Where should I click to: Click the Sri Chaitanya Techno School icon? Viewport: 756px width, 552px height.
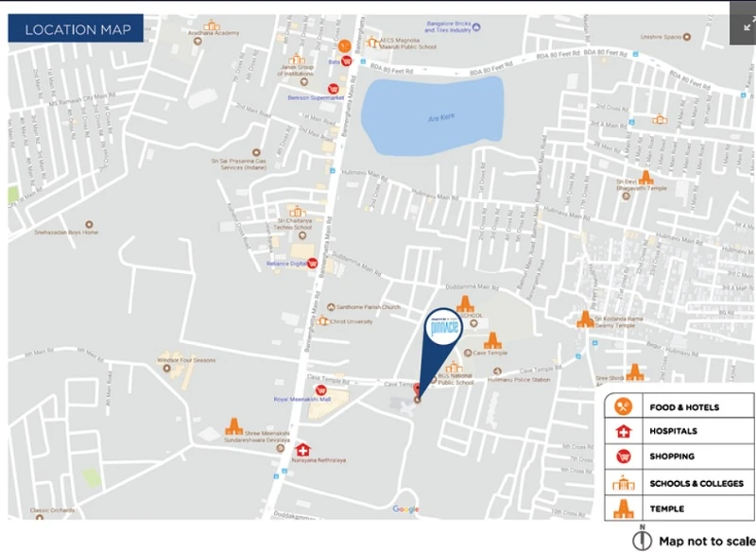[297, 212]
